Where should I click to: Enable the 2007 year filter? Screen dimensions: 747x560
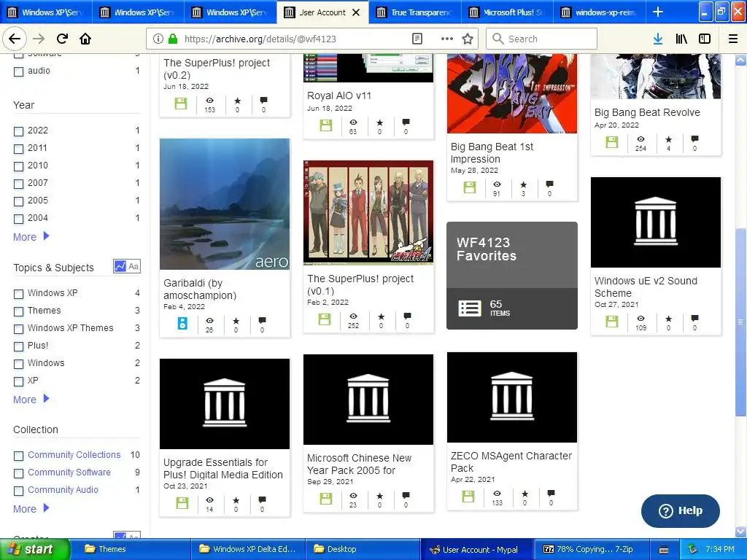pyautogui.click(x=18, y=184)
